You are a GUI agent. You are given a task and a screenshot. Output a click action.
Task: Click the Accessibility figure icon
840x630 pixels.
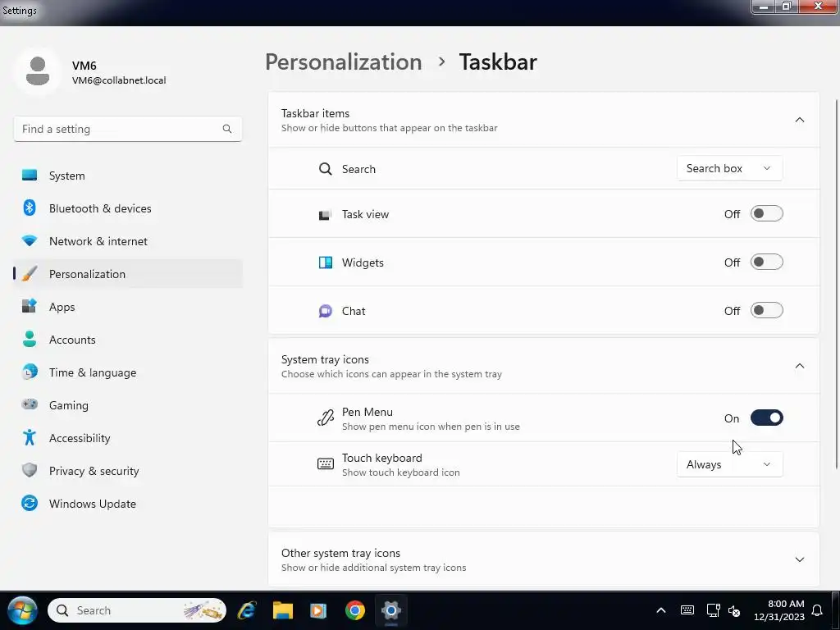tap(30, 438)
